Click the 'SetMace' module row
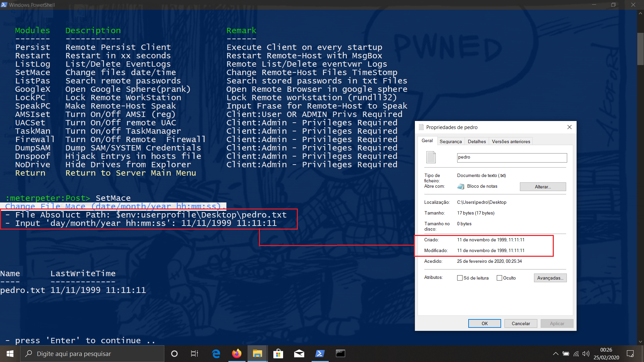This screenshot has height=362, width=644. coord(206,72)
